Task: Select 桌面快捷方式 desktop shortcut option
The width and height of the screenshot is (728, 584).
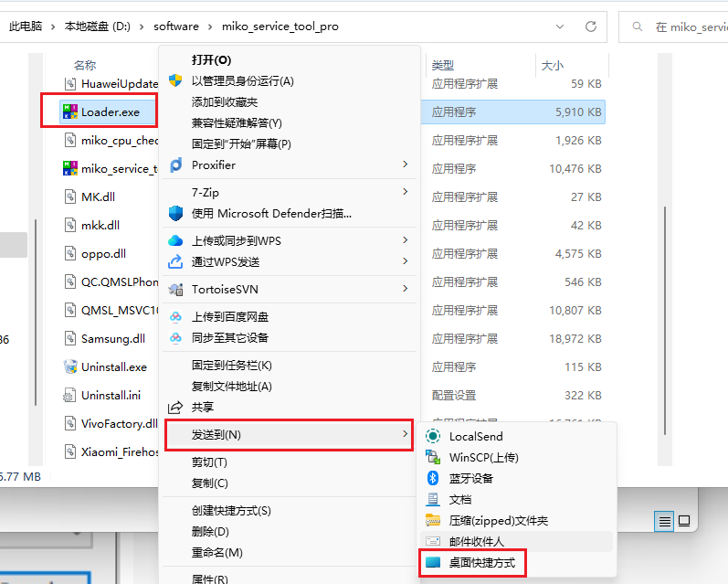Action: click(481, 563)
